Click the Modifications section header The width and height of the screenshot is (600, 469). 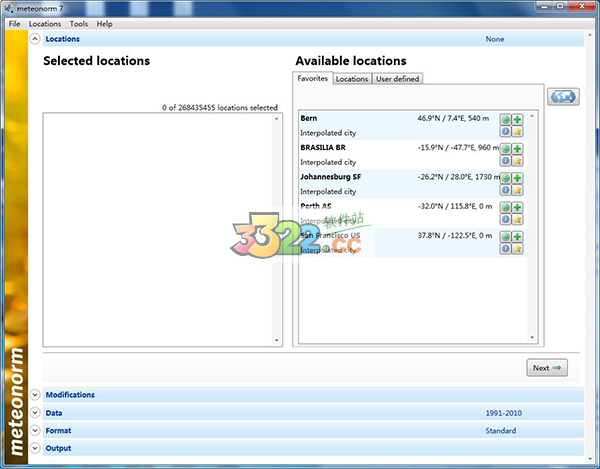click(x=313, y=395)
